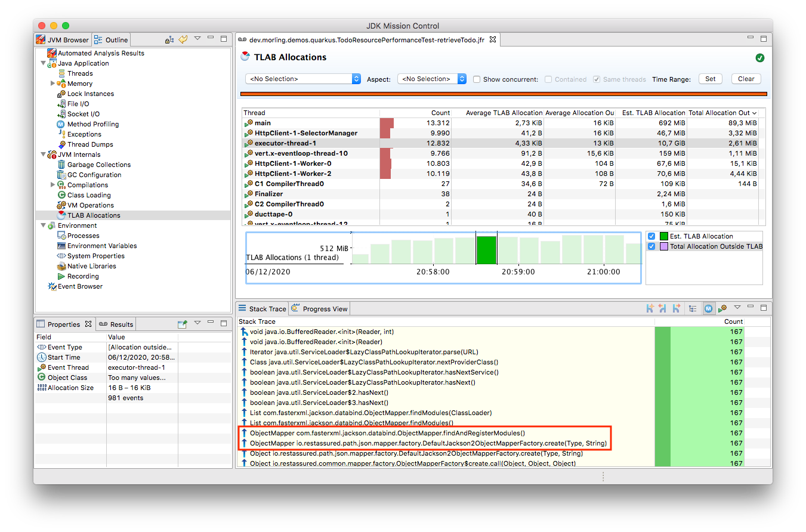The width and height of the screenshot is (806, 532).
Task: Open the Aspect dropdown
Action: (x=432, y=79)
